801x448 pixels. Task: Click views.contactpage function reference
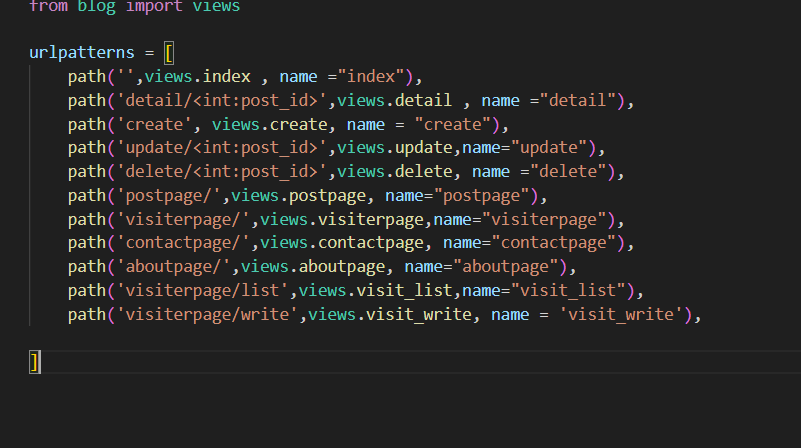pos(342,243)
